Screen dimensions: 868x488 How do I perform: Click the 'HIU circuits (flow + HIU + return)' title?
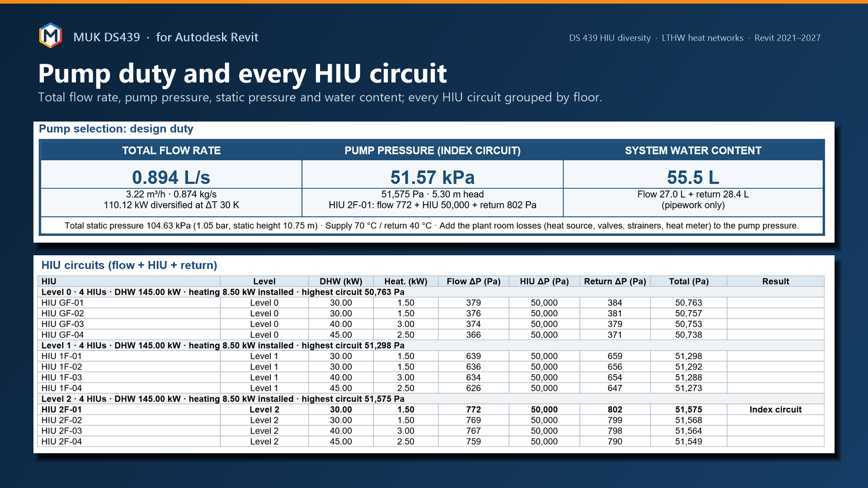[129, 265]
